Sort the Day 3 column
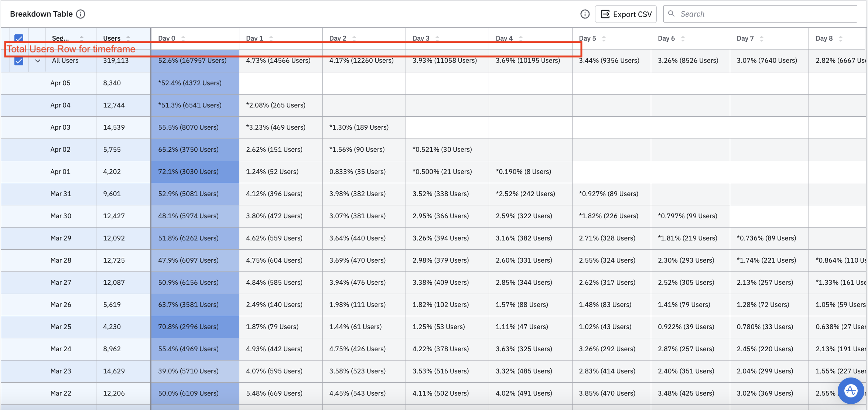 tap(437, 38)
